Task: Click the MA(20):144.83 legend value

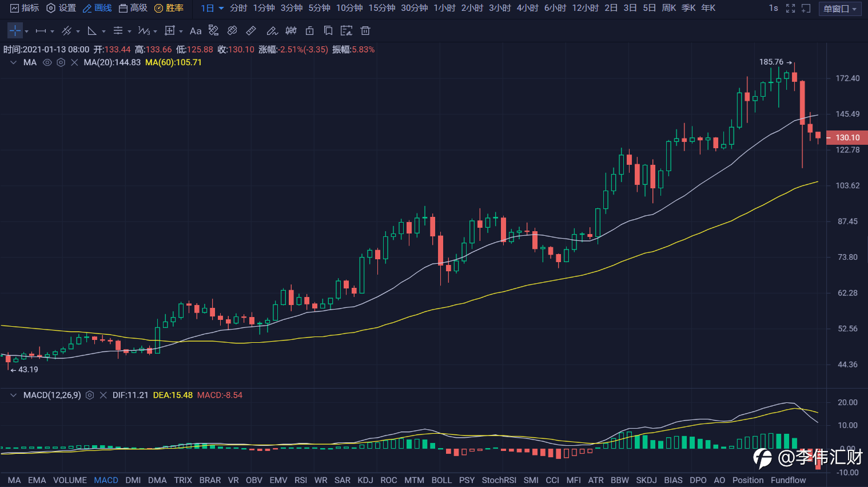Action: [x=112, y=62]
